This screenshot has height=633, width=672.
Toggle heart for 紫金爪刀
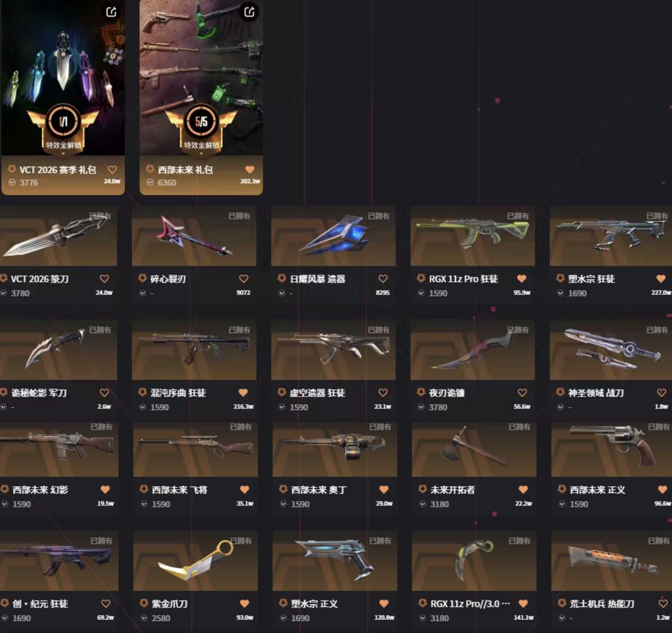(x=245, y=603)
